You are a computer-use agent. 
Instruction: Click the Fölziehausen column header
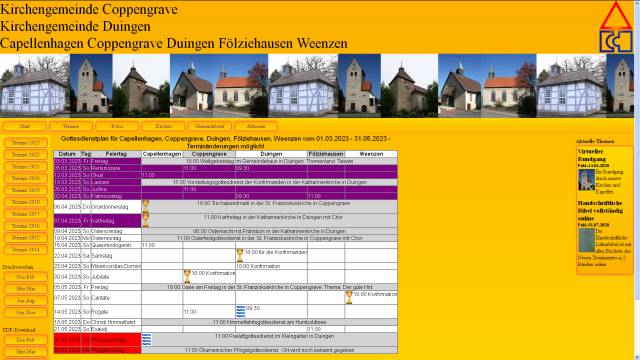coord(326,154)
